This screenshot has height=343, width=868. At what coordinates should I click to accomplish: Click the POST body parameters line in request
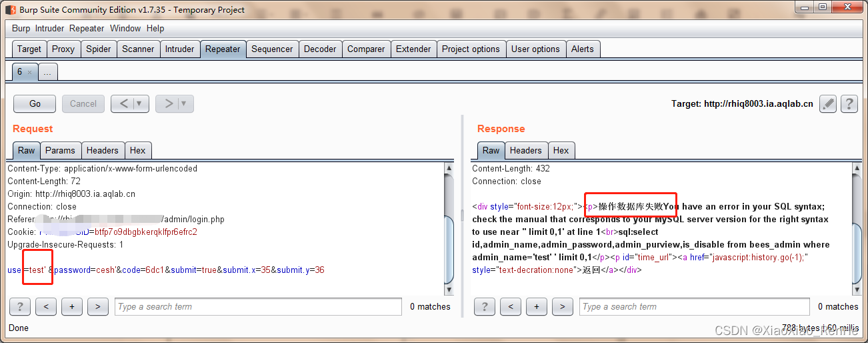(x=166, y=270)
